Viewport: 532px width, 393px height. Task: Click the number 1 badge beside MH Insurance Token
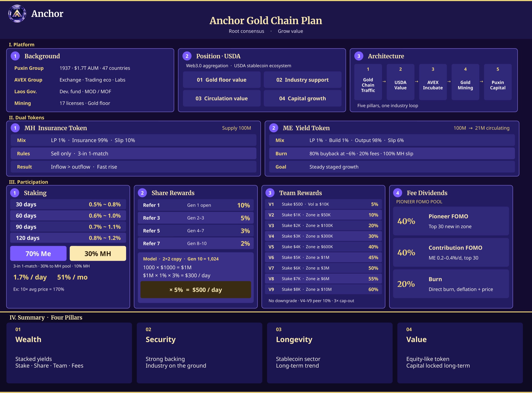click(x=15, y=128)
